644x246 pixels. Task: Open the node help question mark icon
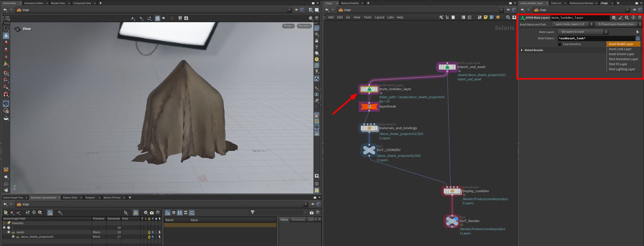click(x=640, y=17)
